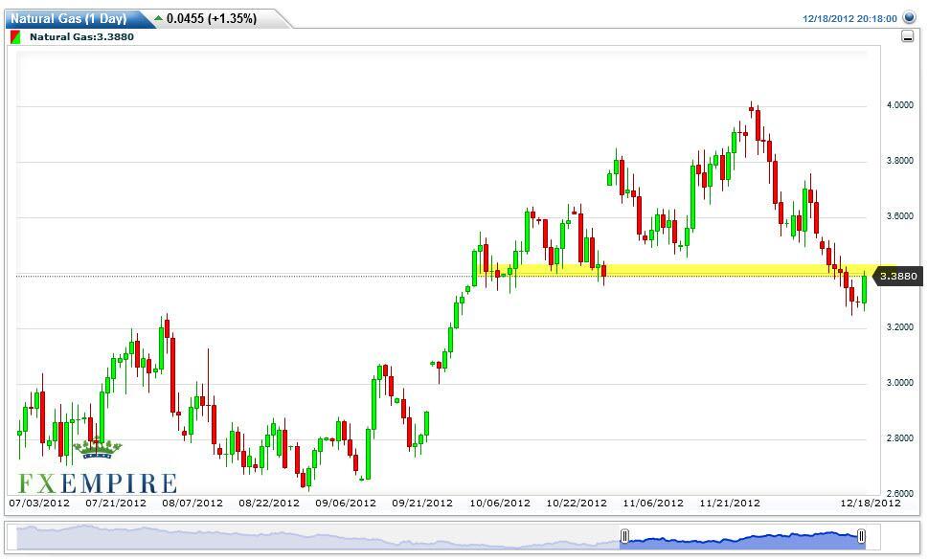Click the crown emblem above the FX Empire text
The image size is (928, 560).
98,448
